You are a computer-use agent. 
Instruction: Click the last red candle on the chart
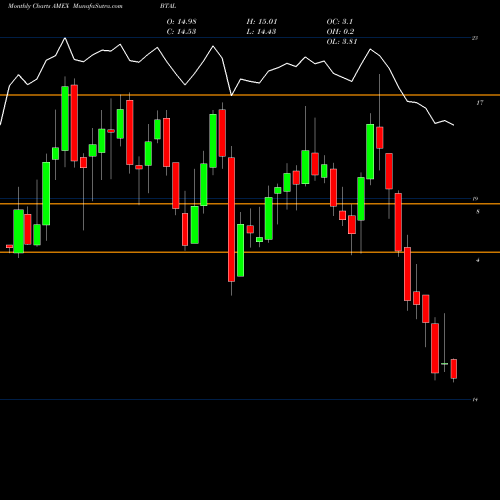[454, 369]
